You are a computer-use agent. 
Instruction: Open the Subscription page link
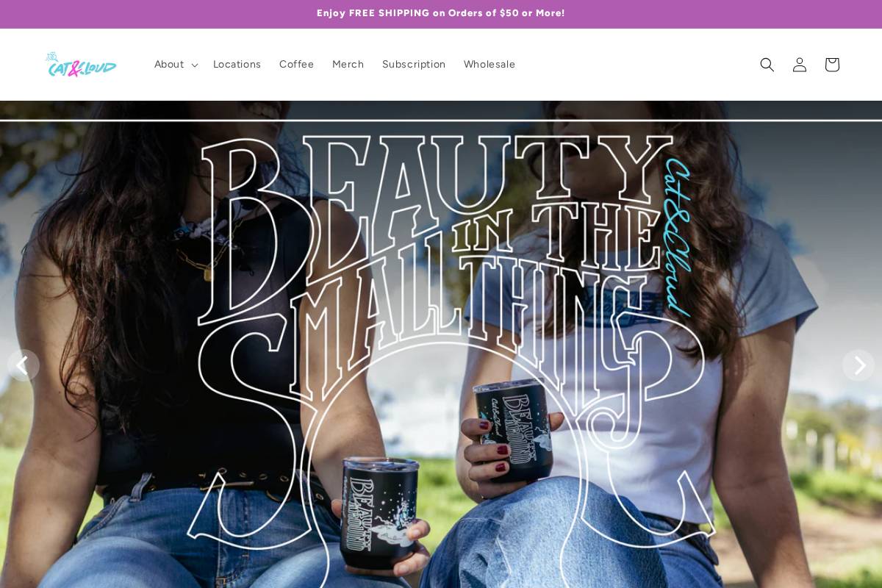click(414, 65)
